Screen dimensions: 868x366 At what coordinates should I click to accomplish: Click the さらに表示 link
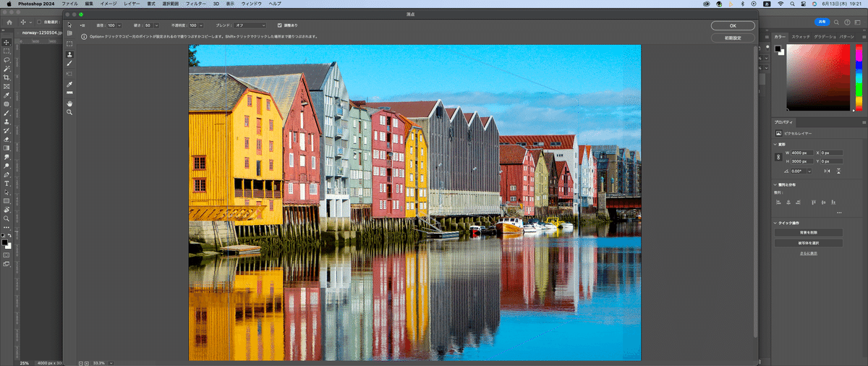[x=808, y=253]
